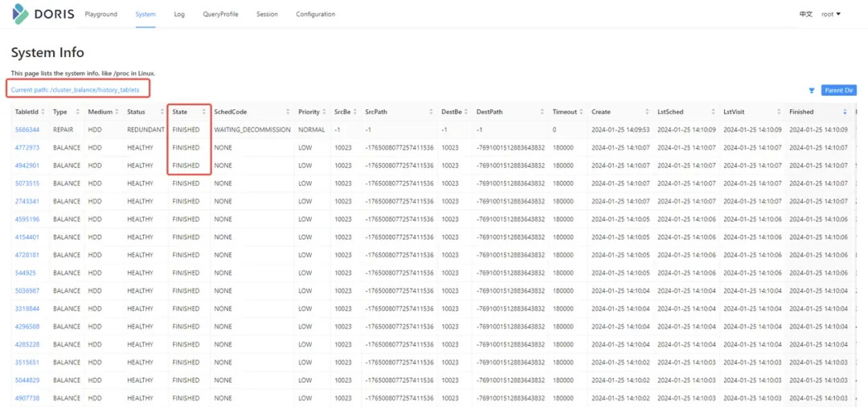Sort by the Timeout column

581,112
